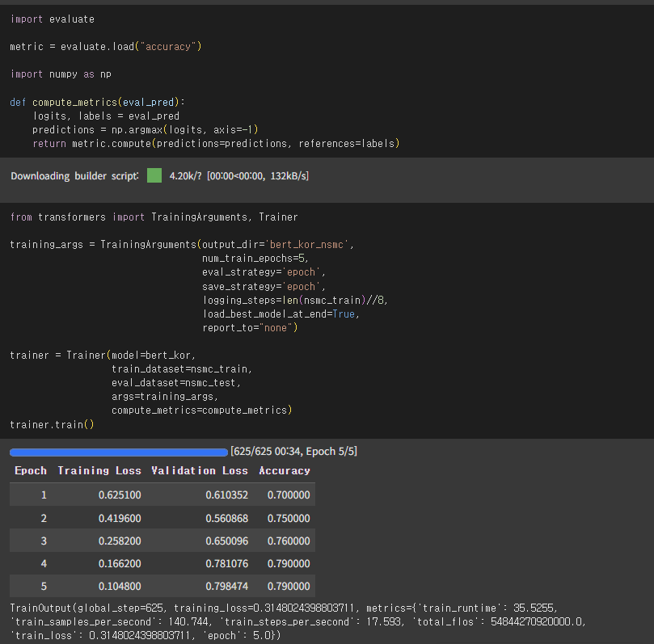Click the validation loss value 0.798474
Screen dimensions: 654x644
pyautogui.click(x=227, y=586)
